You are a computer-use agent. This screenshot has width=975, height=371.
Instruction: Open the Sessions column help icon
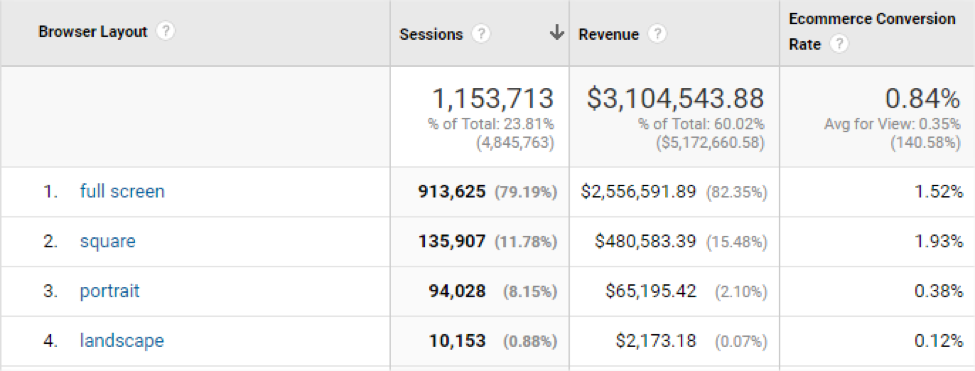481,34
